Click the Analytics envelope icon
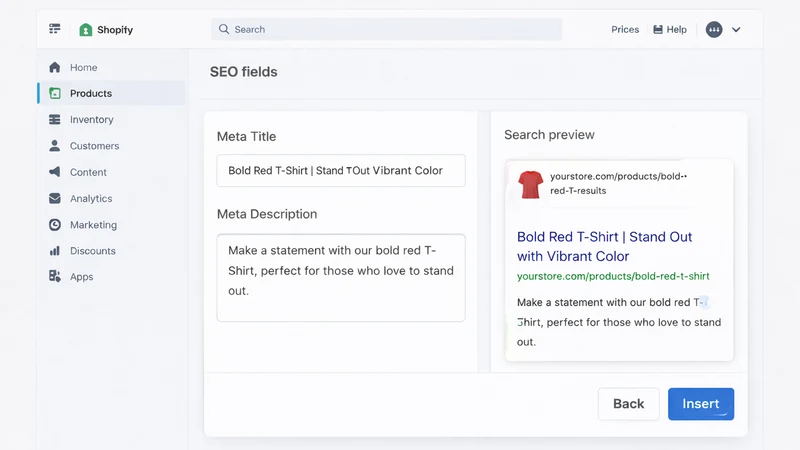 tap(55, 198)
